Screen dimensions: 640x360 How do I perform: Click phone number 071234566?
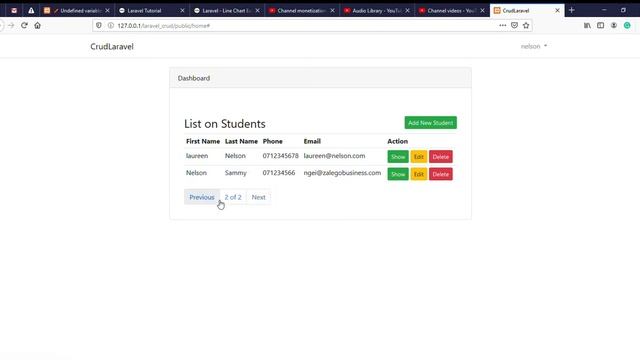tap(279, 173)
